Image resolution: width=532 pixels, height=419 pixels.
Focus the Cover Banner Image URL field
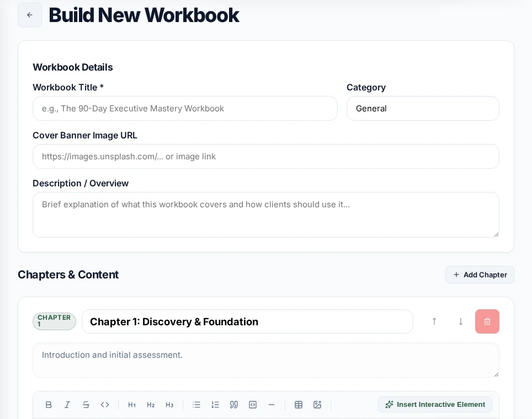(266, 156)
